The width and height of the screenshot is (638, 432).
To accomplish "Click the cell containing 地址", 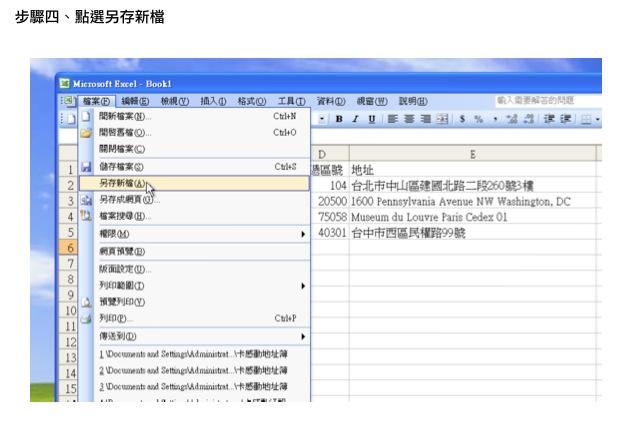I will click(x=472, y=170).
